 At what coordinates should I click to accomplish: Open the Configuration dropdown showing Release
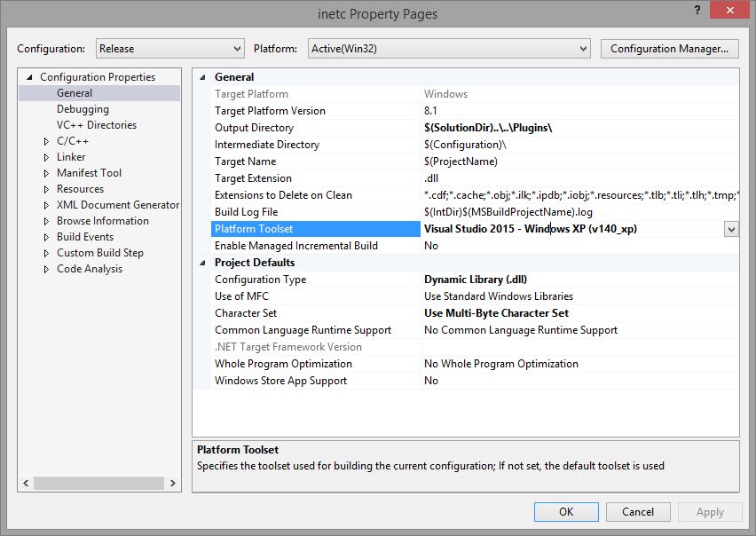click(169, 49)
